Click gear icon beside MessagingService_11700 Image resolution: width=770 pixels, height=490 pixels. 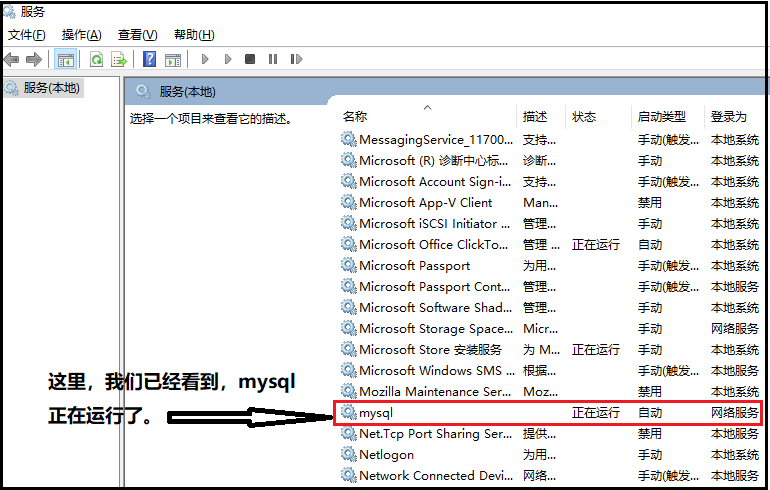[x=349, y=139]
